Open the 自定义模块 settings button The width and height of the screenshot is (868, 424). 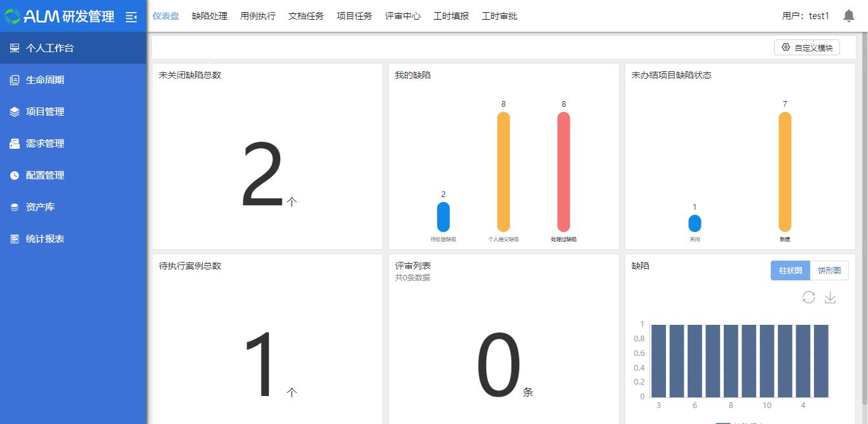pos(806,46)
